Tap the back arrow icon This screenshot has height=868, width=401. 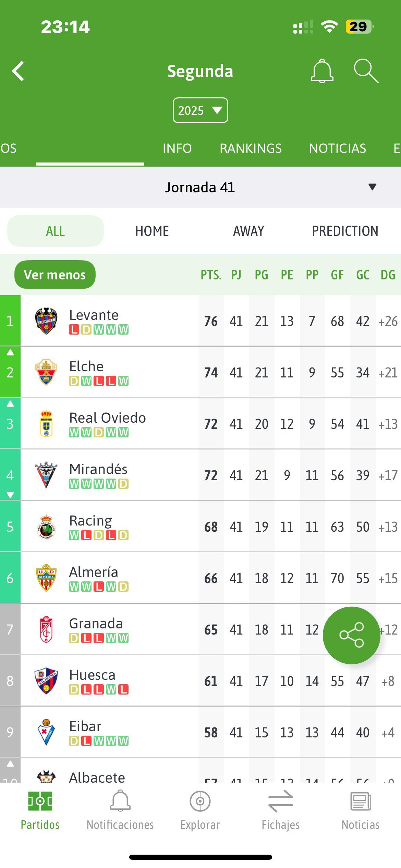pyautogui.click(x=18, y=71)
